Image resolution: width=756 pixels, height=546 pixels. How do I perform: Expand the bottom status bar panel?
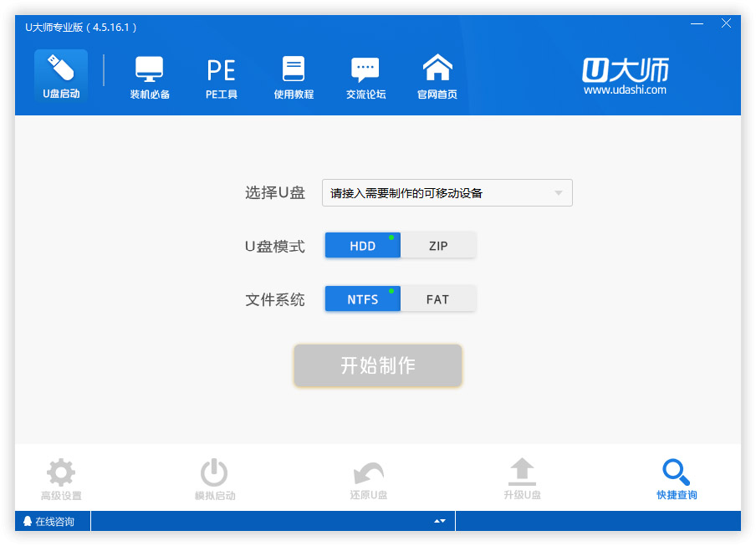[438, 520]
